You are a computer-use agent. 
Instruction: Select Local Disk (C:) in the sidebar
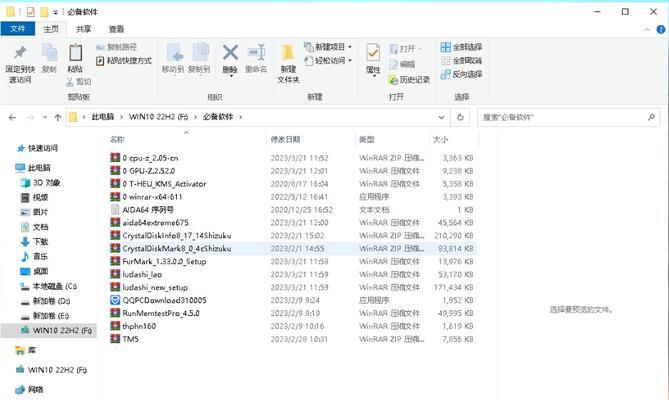(49, 286)
